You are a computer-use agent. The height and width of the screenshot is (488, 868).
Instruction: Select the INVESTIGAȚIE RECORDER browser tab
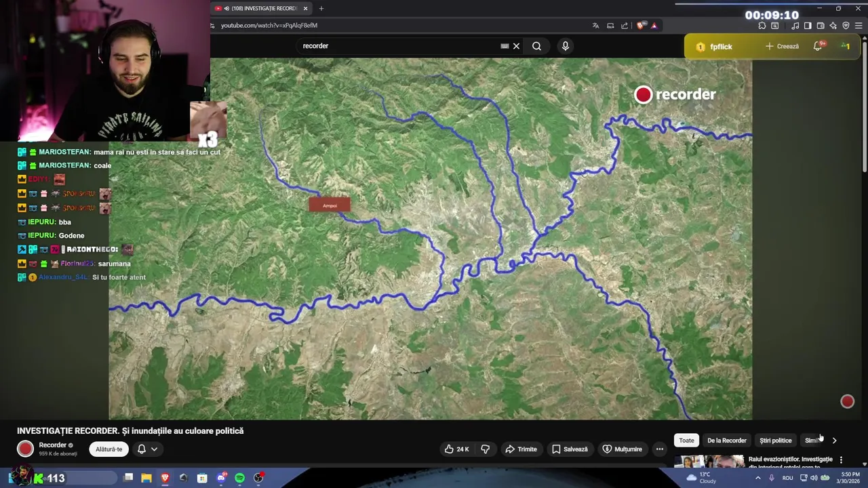pyautogui.click(x=261, y=8)
